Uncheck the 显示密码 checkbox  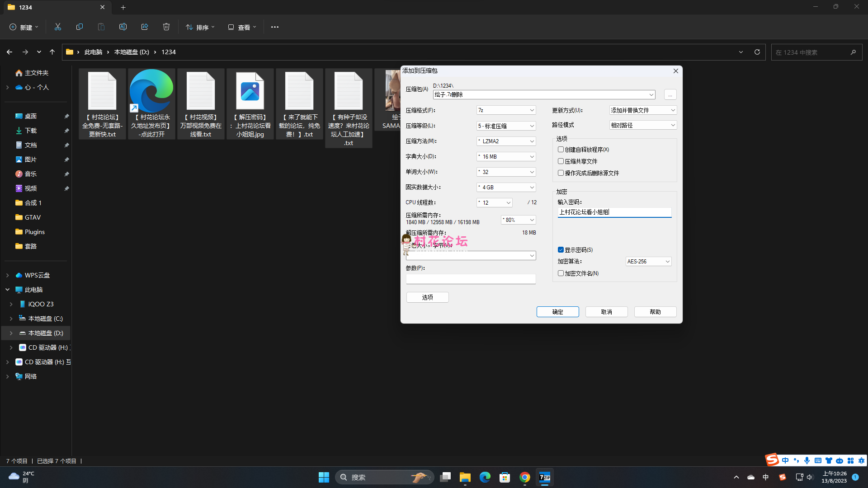[x=561, y=250]
